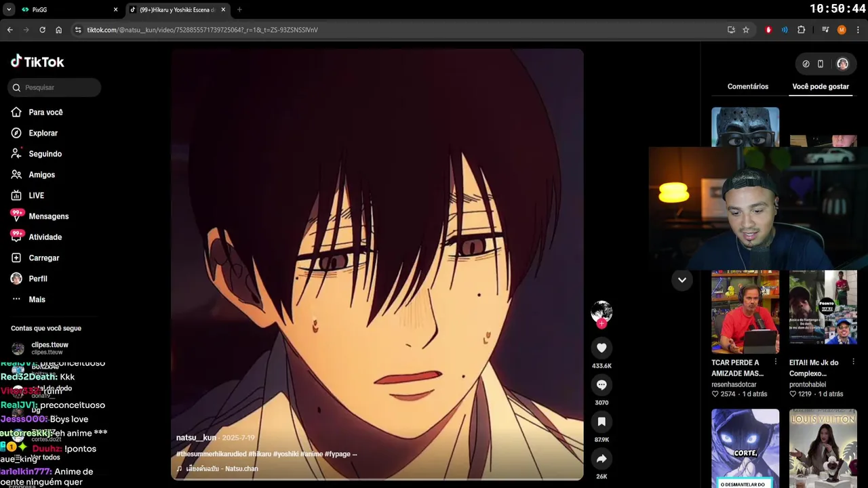868x488 pixels.
Task: Click the tiktok.com address bar URL
Action: [x=202, y=30]
